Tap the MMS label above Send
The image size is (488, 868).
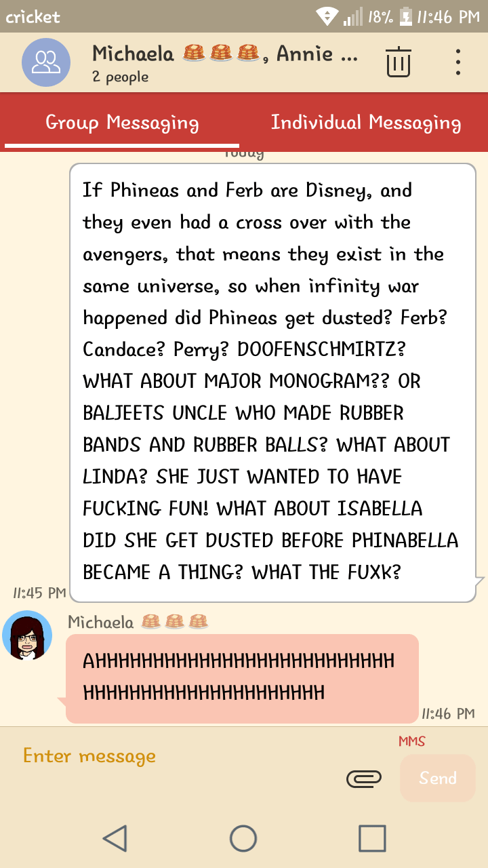(x=412, y=741)
